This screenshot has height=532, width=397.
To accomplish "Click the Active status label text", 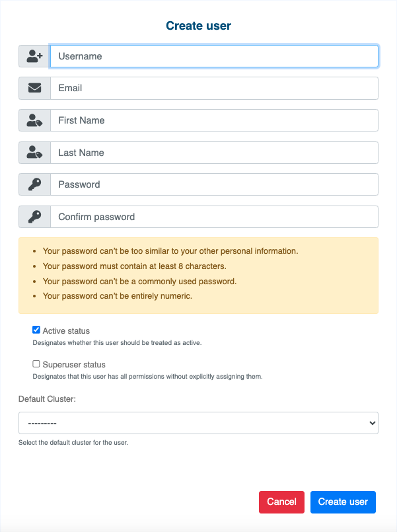I will tap(66, 331).
